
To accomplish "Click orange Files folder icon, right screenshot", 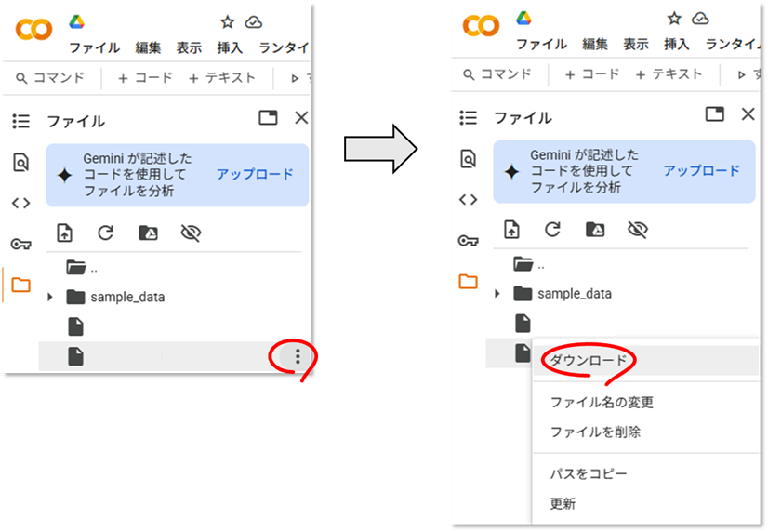I will pos(469,281).
